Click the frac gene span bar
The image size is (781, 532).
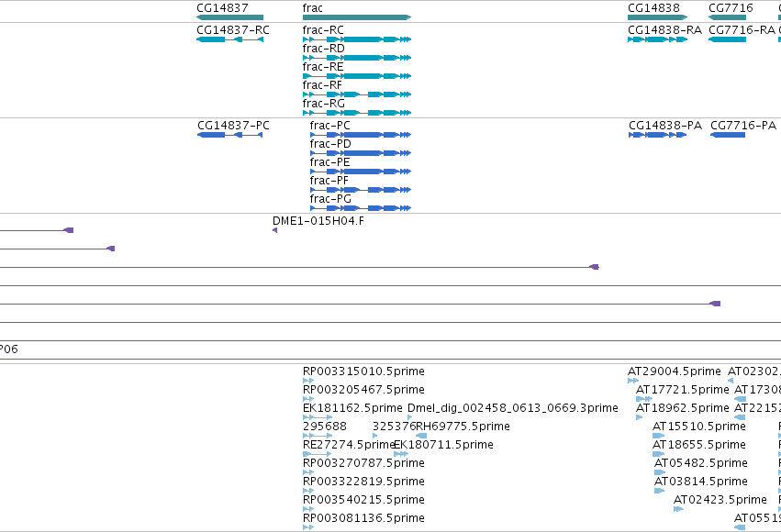coord(357,17)
